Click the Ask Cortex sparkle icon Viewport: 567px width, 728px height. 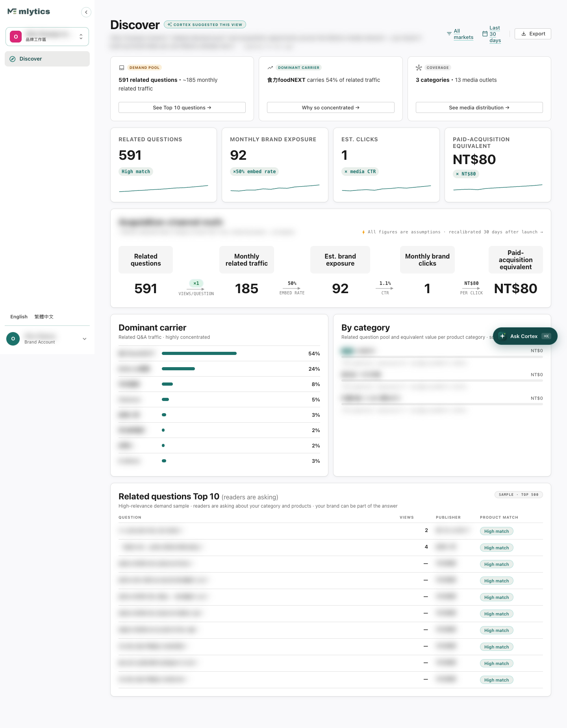point(502,336)
